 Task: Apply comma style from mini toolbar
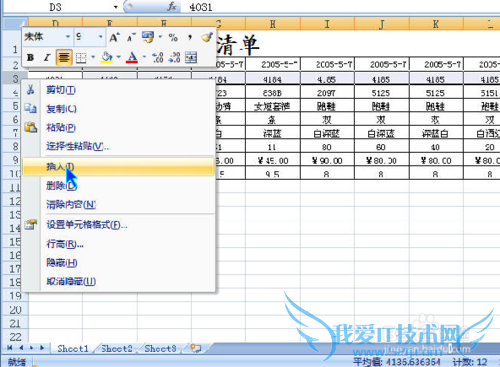[190, 37]
